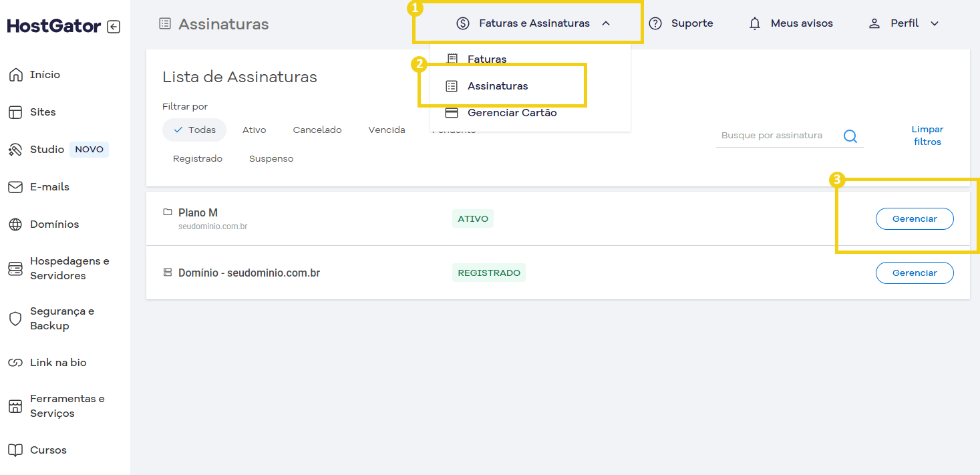
Task: Filter subscriptions by Suspenso
Action: click(271, 159)
